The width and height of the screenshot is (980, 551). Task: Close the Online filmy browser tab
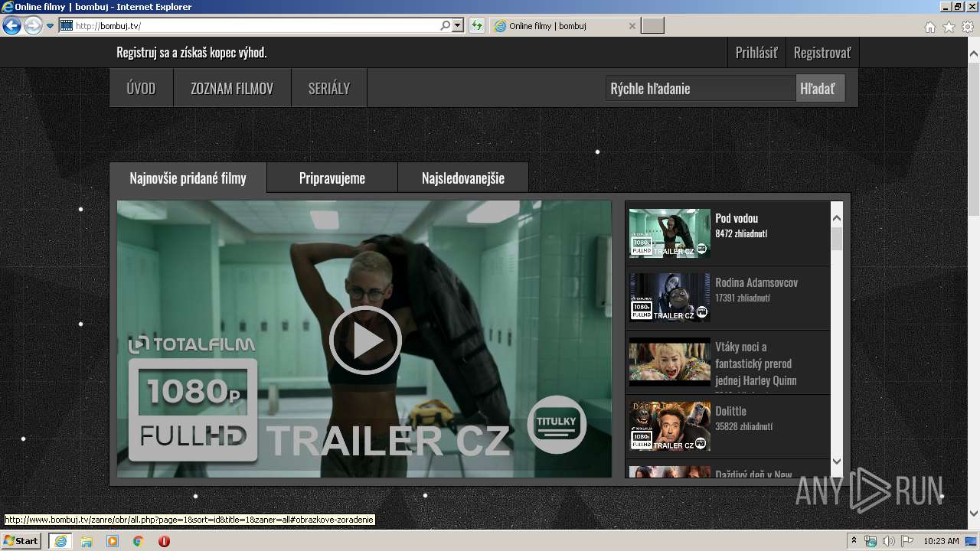(632, 26)
